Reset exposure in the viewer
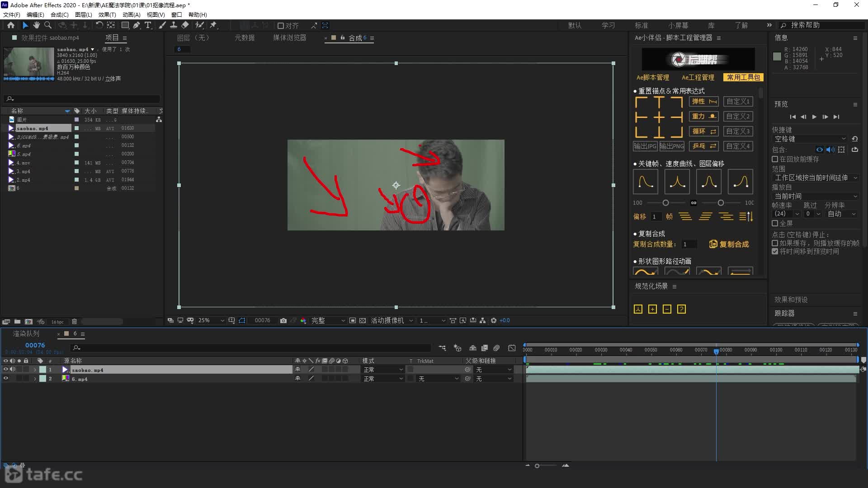Screen dimensions: 868x488 click(494, 320)
